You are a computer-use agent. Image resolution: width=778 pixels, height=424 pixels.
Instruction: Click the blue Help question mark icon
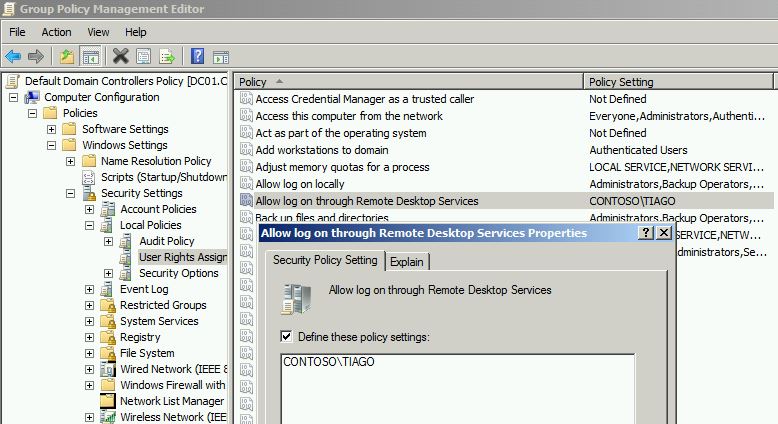tap(198, 56)
